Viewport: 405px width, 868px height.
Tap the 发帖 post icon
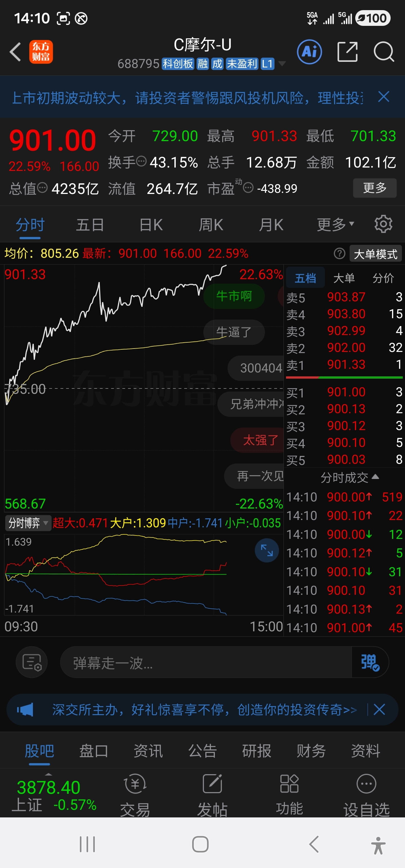point(212,795)
